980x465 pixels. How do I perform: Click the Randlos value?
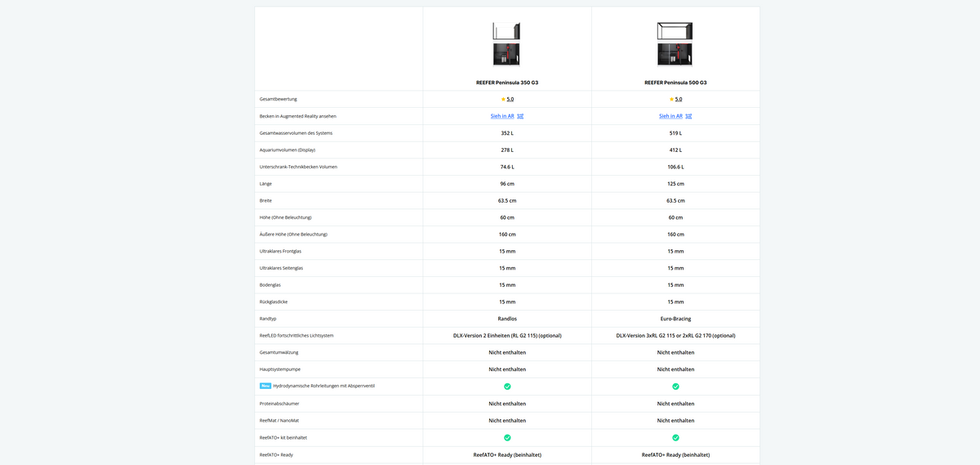tap(507, 319)
